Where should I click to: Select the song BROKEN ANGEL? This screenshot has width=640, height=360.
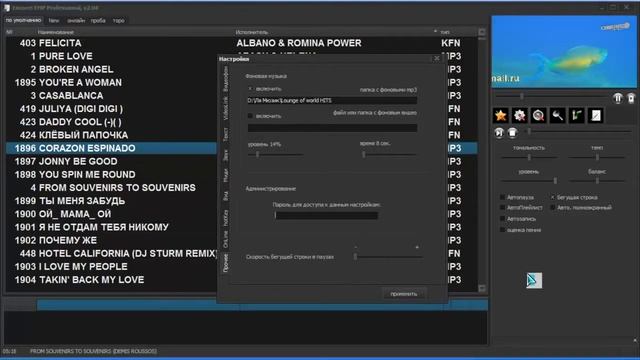click(x=76, y=69)
